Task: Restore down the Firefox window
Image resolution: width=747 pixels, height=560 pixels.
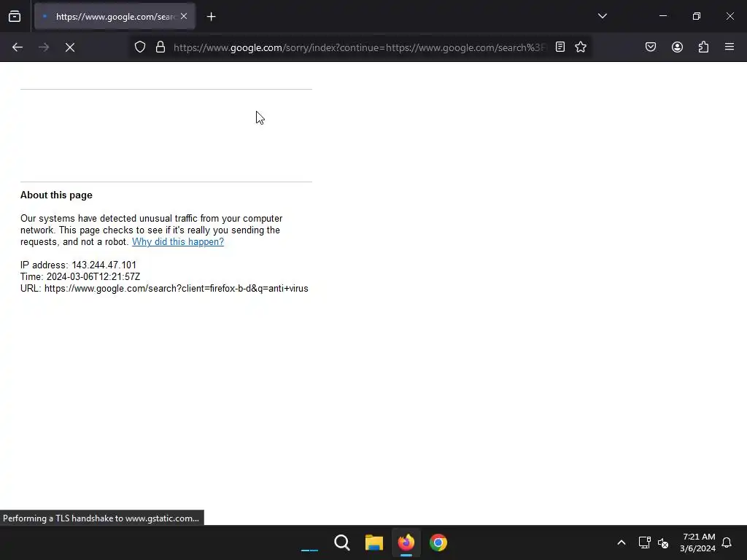Action: 697,16
